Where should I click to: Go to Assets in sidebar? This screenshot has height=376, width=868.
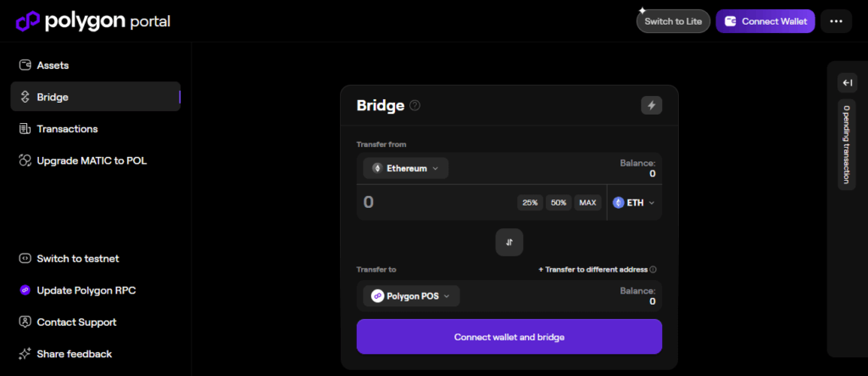(53, 65)
